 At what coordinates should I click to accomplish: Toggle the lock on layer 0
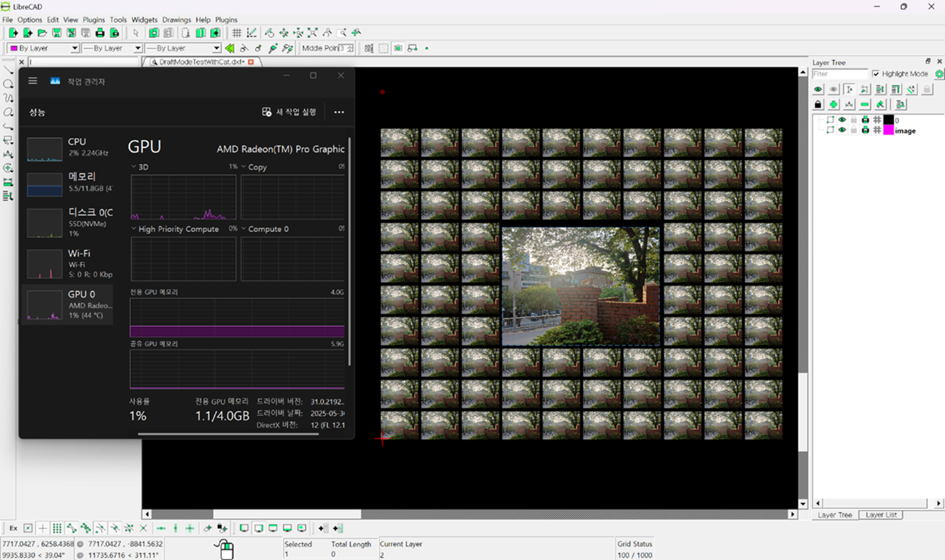(x=853, y=120)
